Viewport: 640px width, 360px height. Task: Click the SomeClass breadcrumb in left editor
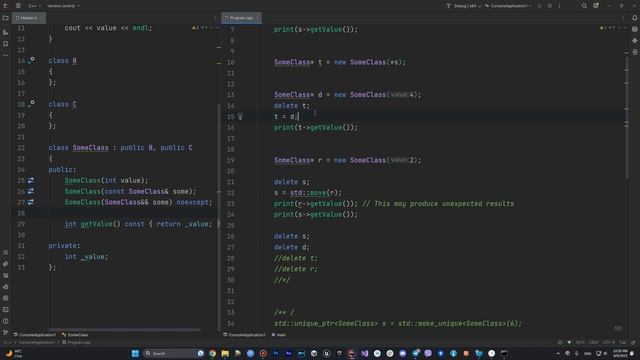[75, 335]
